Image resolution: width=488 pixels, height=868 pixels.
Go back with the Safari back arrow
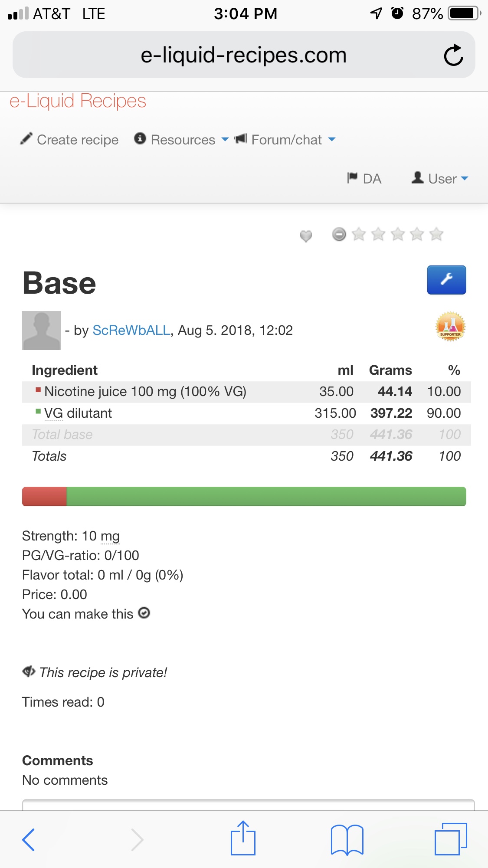pos(29,839)
